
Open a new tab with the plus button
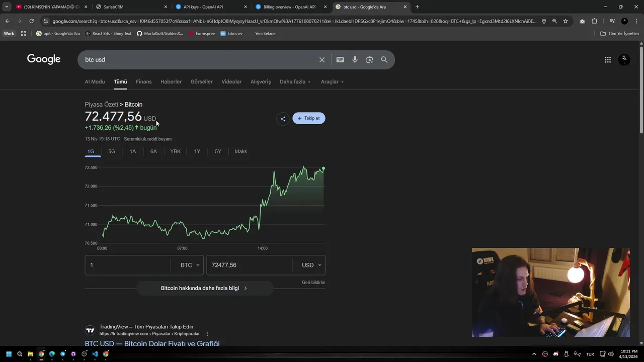(x=417, y=7)
